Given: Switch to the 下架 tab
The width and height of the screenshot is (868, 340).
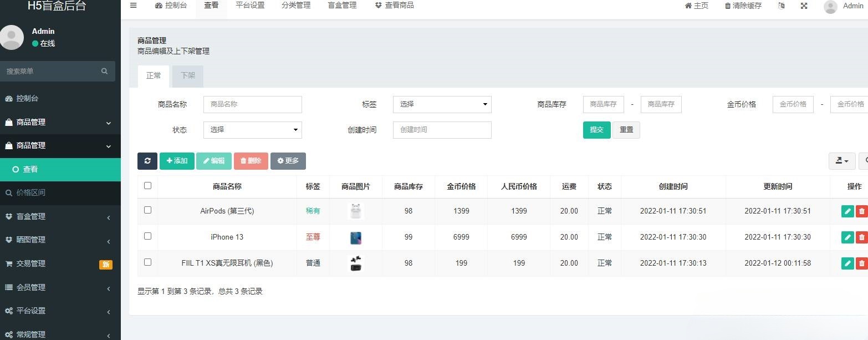Looking at the screenshot, I should point(187,75).
